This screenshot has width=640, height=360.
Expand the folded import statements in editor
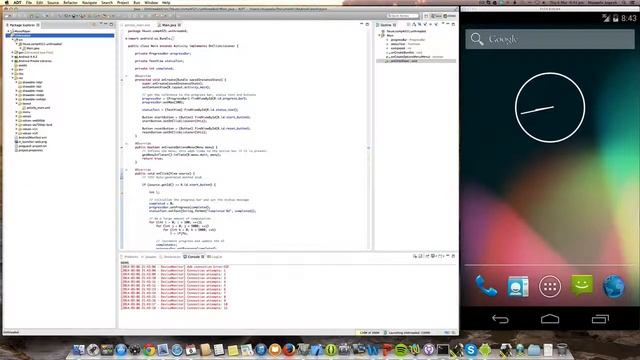tap(126, 38)
